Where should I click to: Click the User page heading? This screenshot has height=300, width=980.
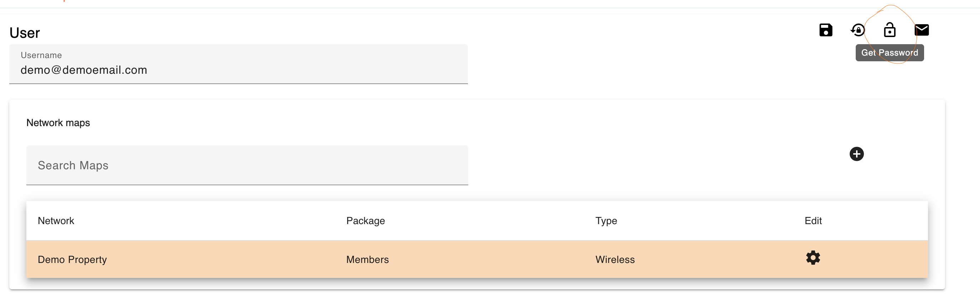point(25,33)
